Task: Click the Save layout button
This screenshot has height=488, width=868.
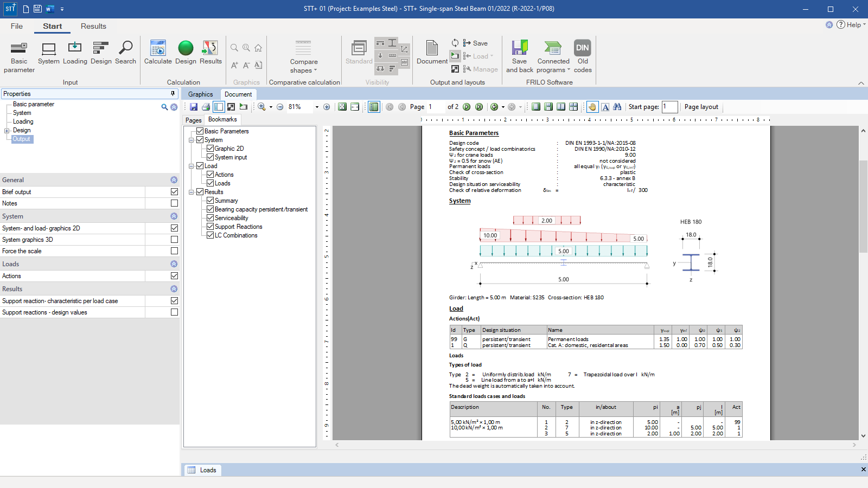Action: coord(475,43)
